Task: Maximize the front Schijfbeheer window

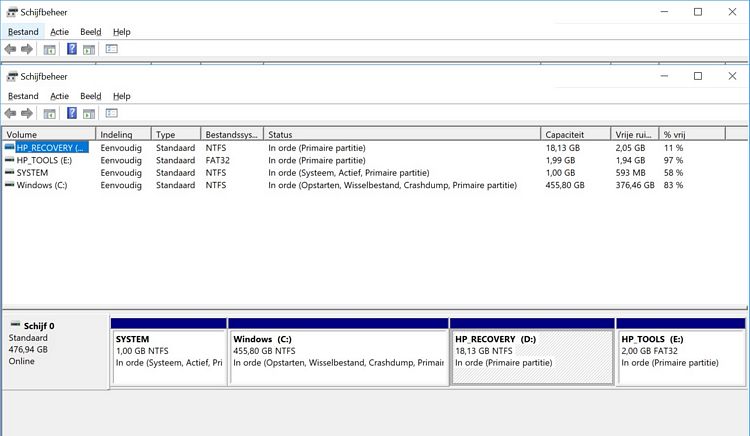Action: (x=698, y=76)
